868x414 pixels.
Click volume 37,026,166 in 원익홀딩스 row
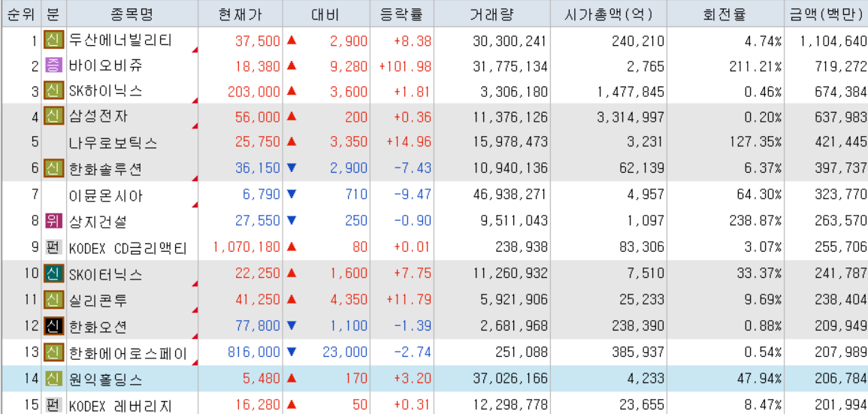[510, 378]
